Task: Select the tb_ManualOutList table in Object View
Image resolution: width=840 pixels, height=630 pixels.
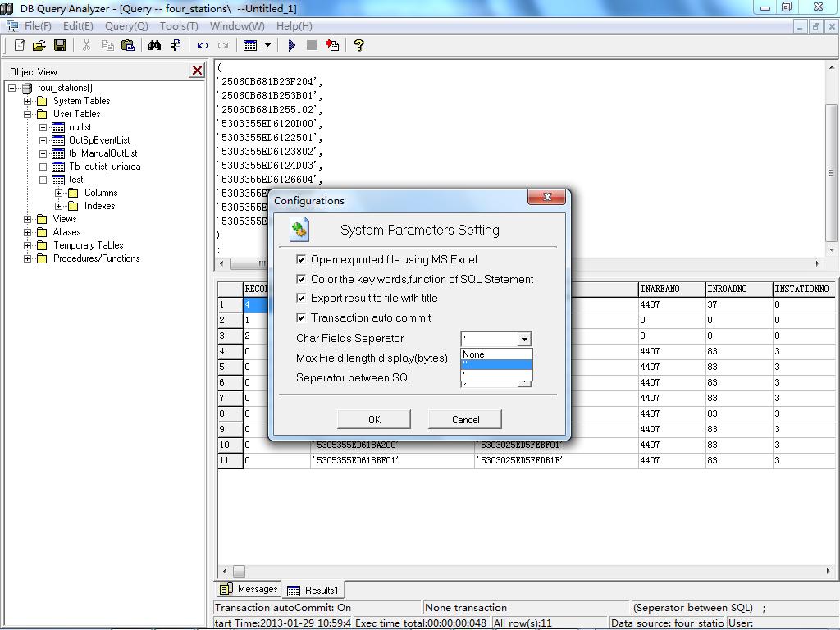Action: pos(103,153)
